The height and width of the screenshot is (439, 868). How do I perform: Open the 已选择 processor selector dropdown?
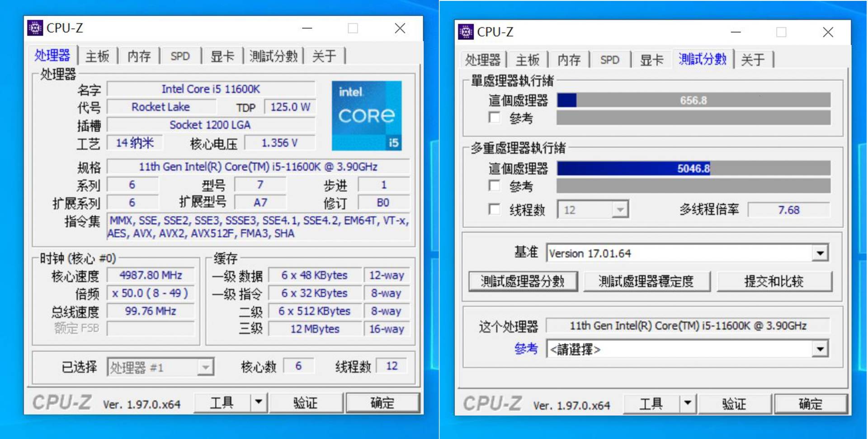[206, 367]
